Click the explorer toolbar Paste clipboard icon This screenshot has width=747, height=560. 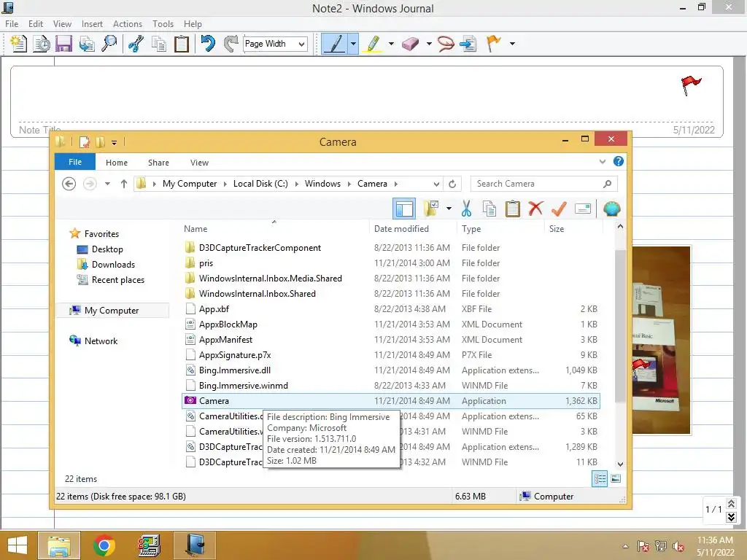[513, 209]
